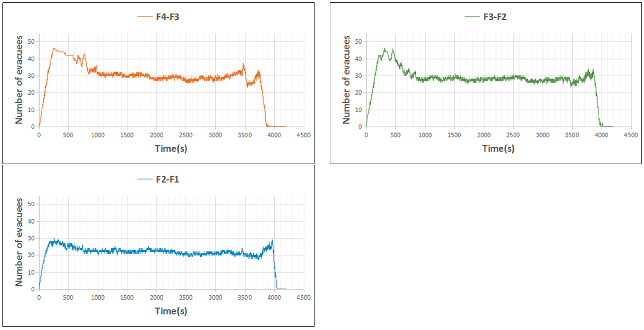This screenshot has height=330, width=644.
Task: Click the orange legend line of F4-F3
Action: (x=145, y=17)
